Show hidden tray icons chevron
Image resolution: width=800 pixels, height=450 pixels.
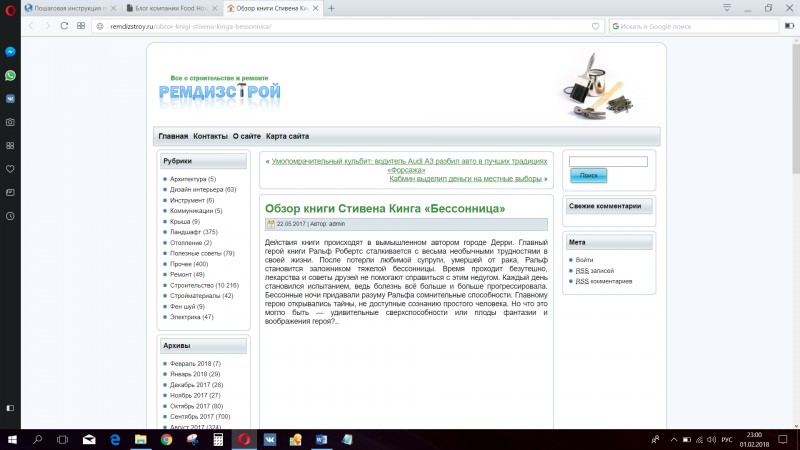click(x=674, y=439)
